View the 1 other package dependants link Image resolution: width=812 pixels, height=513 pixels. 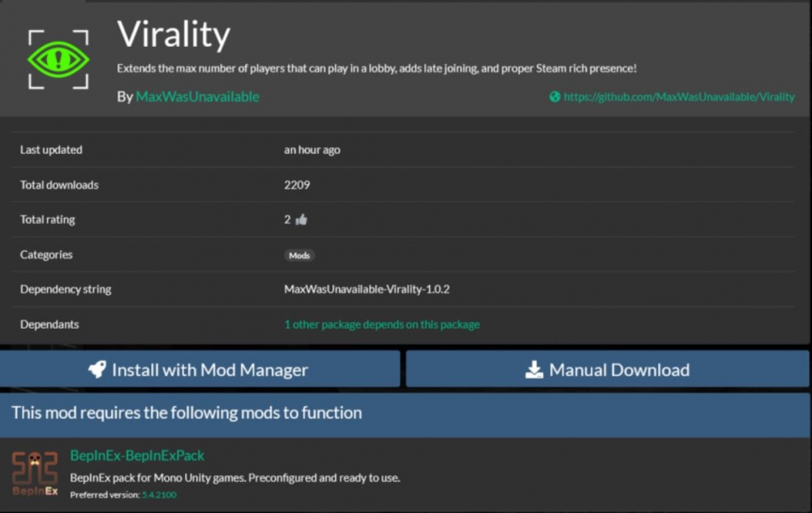[381, 324]
